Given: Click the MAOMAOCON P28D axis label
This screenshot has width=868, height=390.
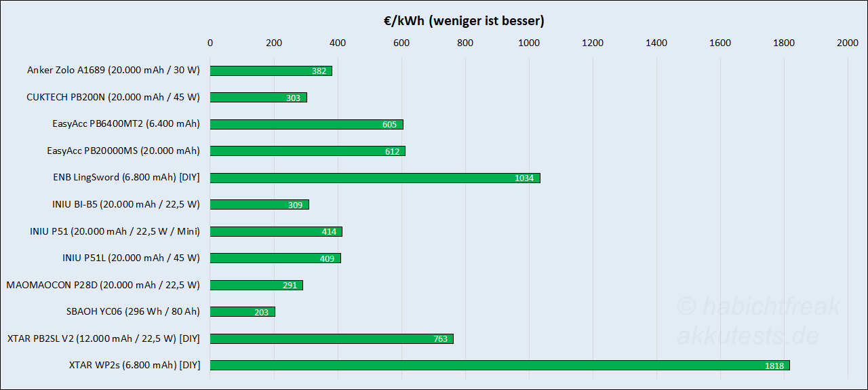Looking at the screenshot, I should (103, 285).
